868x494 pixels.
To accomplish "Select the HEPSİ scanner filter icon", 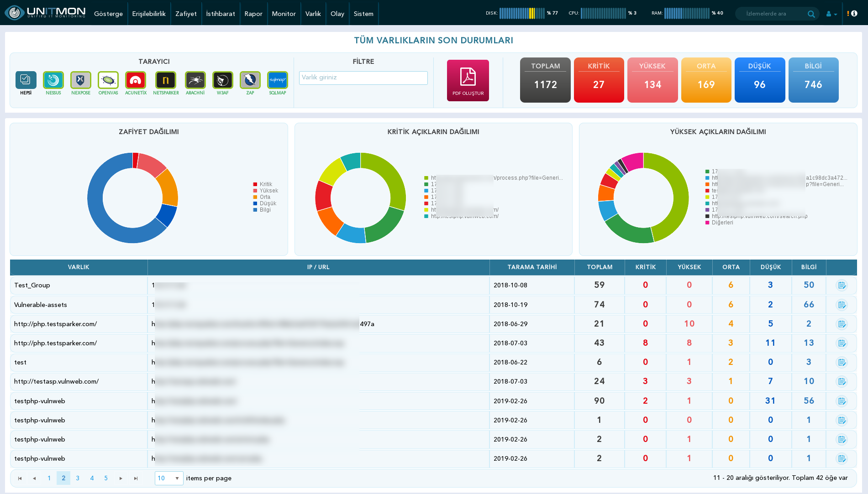I will coord(26,80).
